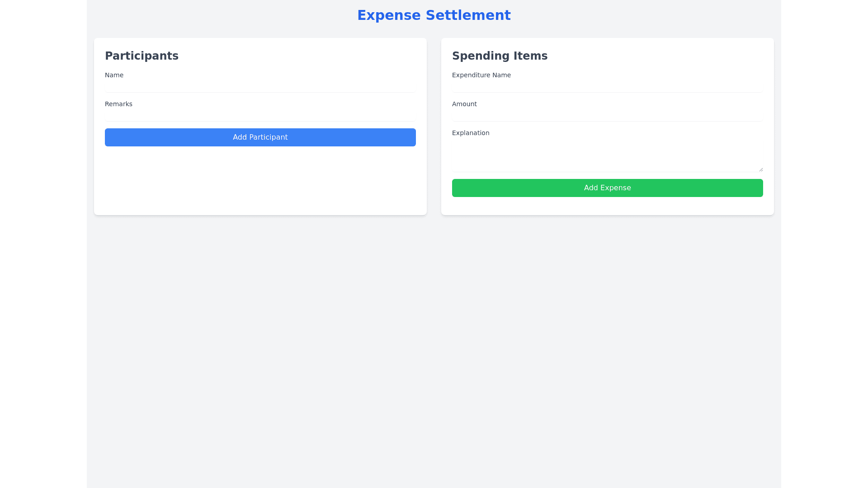Image resolution: width=868 pixels, height=488 pixels.
Task: Click the participant Name input field
Action: point(260,87)
